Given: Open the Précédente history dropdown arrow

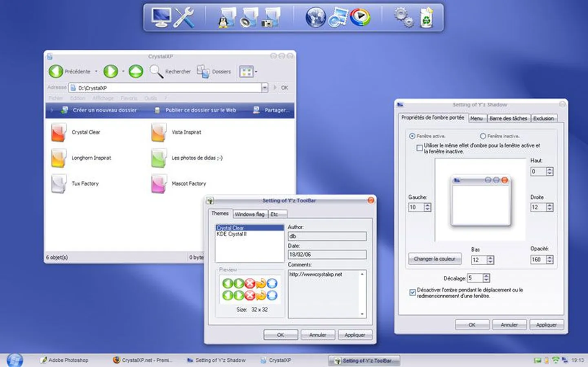Looking at the screenshot, I should tap(96, 72).
